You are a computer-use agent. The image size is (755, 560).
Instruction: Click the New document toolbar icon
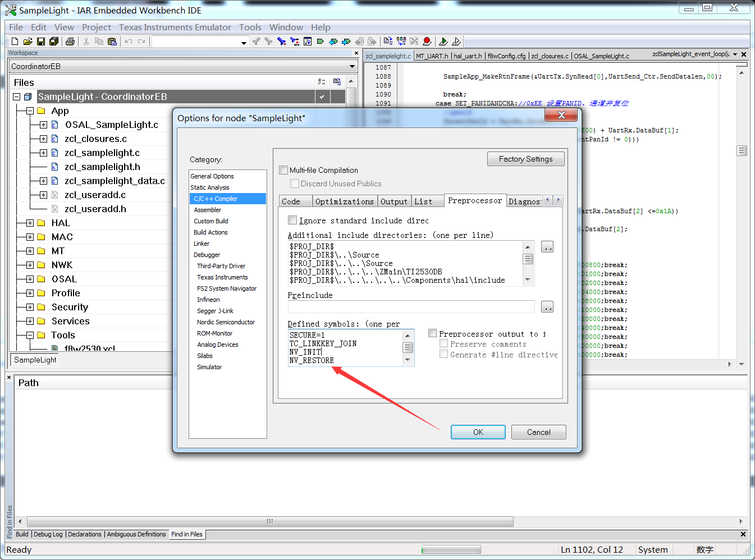(x=15, y=42)
